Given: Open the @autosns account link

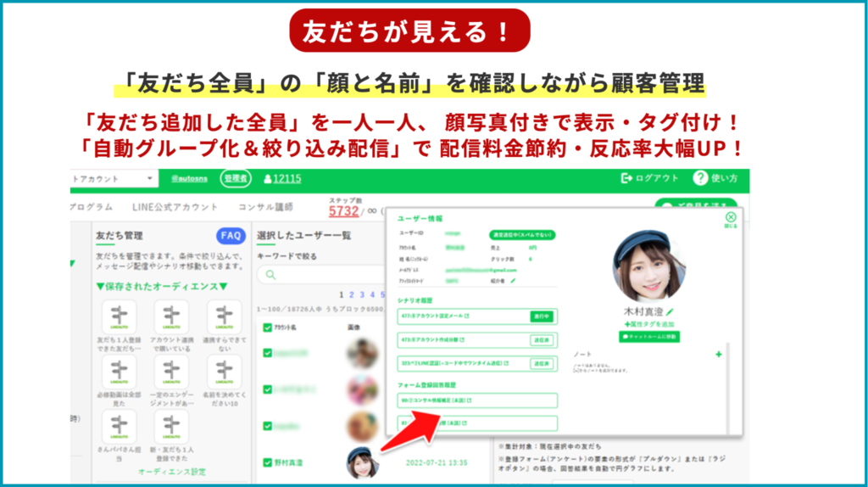Looking at the screenshot, I should (x=189, y=178).
